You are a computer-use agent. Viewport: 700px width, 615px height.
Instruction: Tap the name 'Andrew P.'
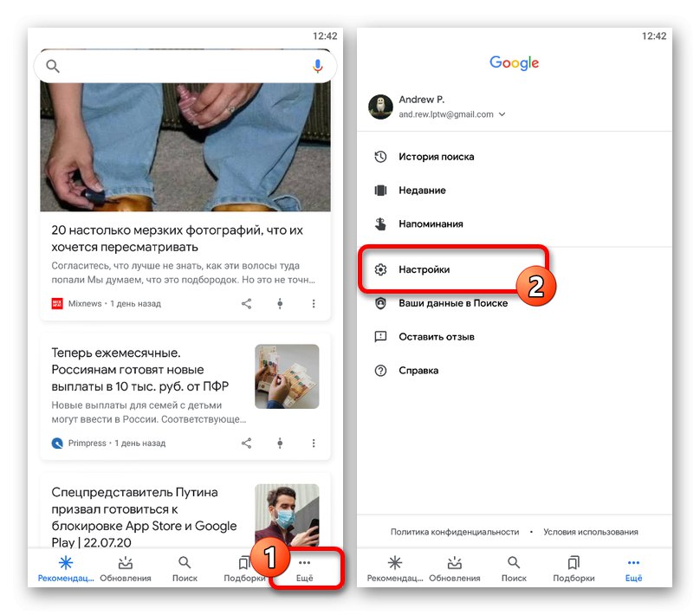coord(421,100)
